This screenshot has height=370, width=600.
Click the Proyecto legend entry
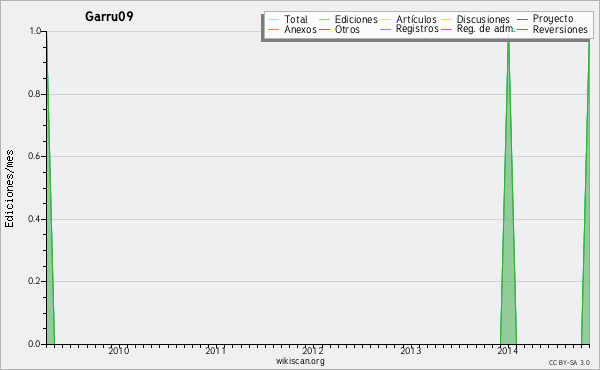[x=553, y=19]
